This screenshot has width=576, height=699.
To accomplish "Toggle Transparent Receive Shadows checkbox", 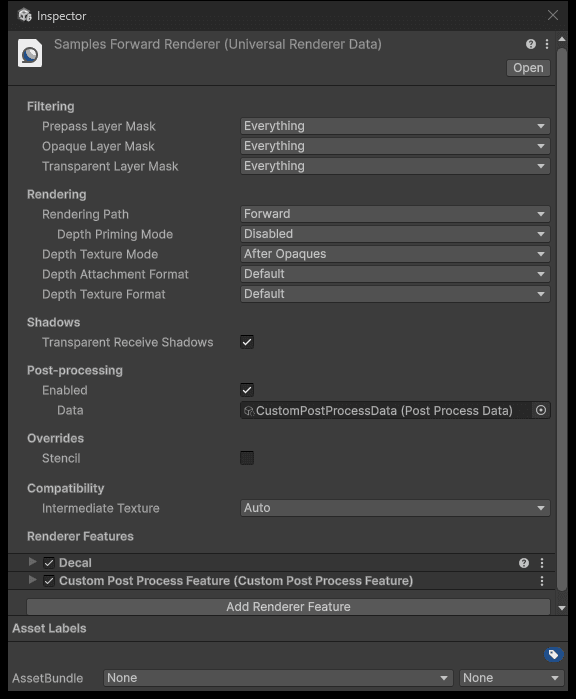I will pyautogui.click(x=247, y=342).
